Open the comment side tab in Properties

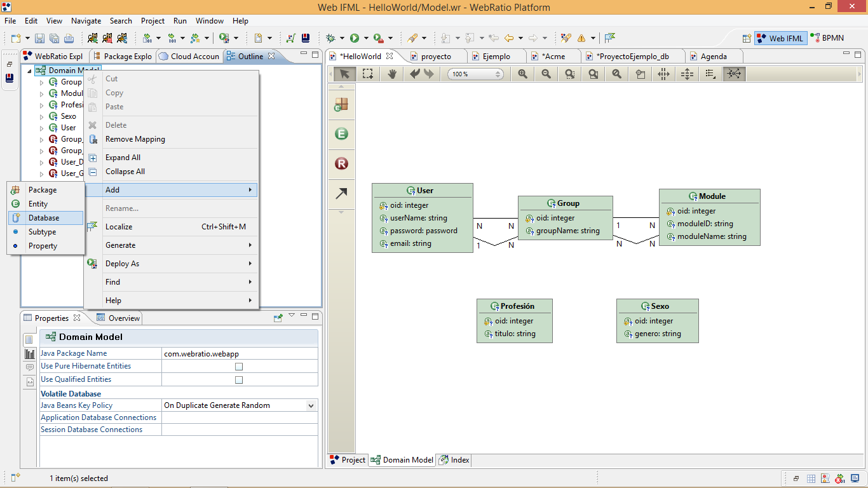30,368
